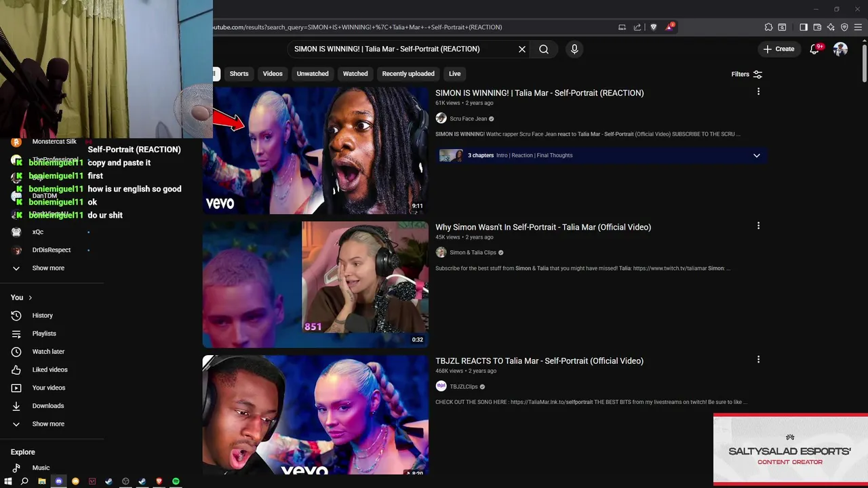This screenshot has height=488, width=868.
Task: Open the browser hamburger menu
Action: pos(859,27)
